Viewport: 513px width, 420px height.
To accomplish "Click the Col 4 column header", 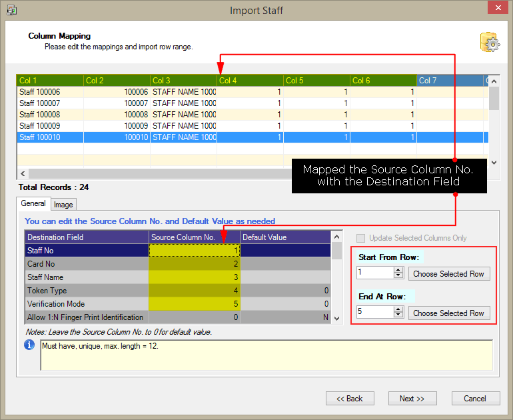I will click(250, 81).
